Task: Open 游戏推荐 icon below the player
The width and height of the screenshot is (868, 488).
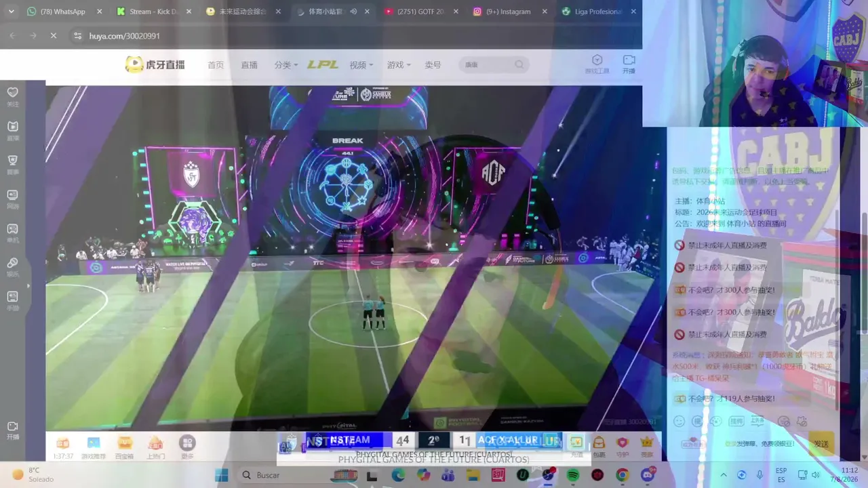Action: 94,447
